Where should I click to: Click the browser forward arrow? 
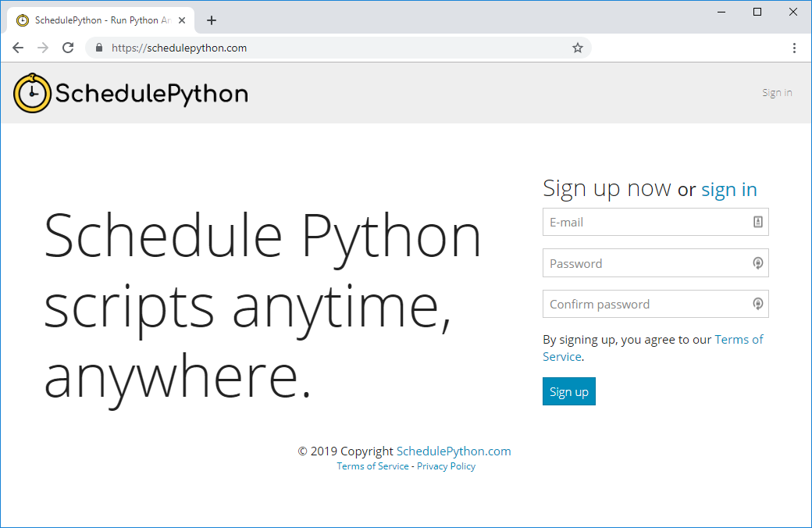[43, 48]
